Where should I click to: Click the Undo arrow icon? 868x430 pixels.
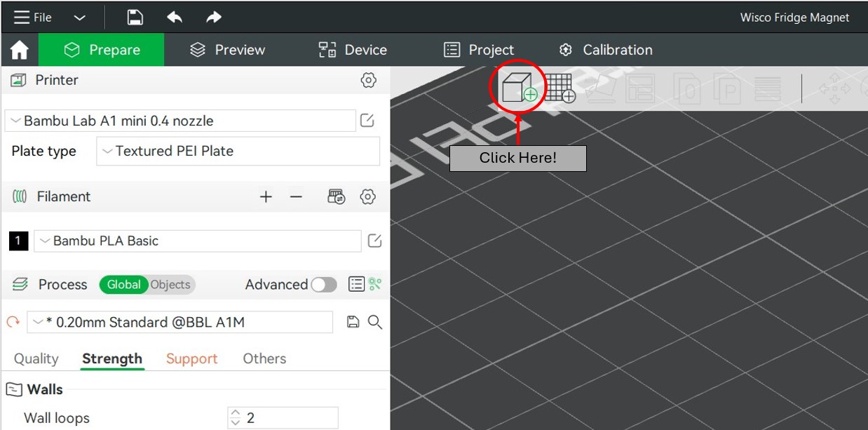[x=175, y=18]
